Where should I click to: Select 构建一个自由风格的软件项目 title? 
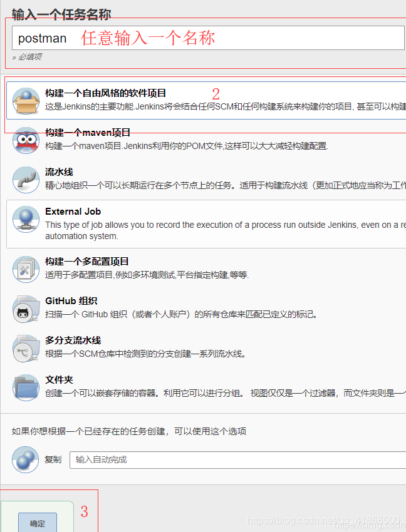click(x=105, y=93)
